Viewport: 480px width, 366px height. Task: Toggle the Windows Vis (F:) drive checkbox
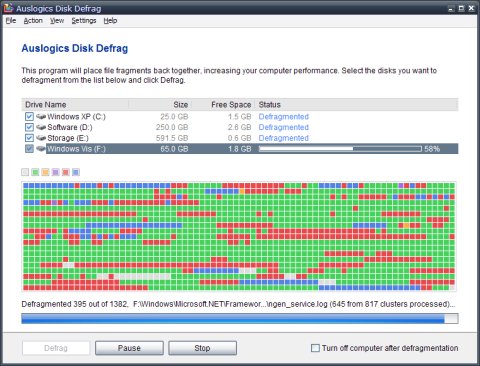coord(29,148)
